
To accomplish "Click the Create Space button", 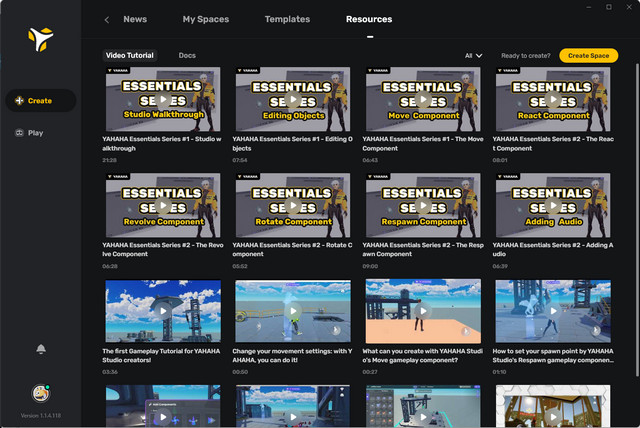I will point(588,55).
